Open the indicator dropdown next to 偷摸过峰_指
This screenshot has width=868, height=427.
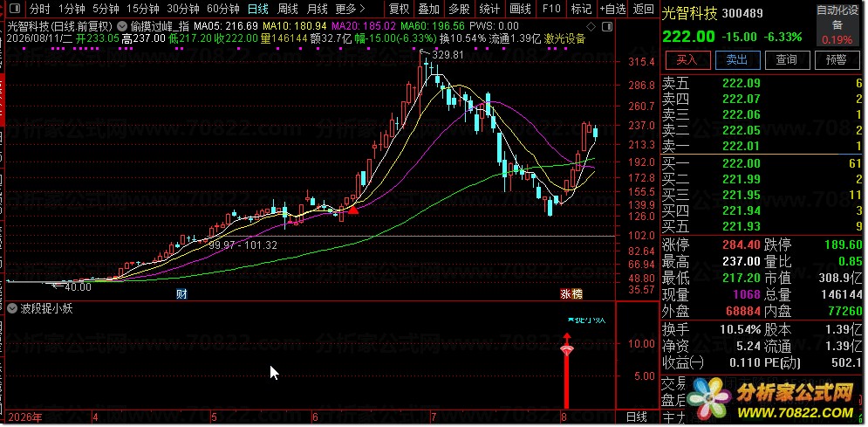(x=122, y=26)
